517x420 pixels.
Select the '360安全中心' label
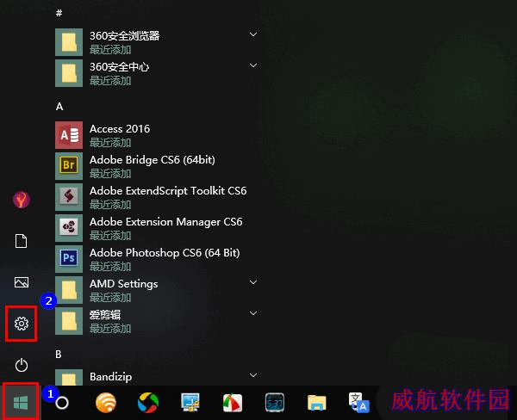click(x=120, y=67)
